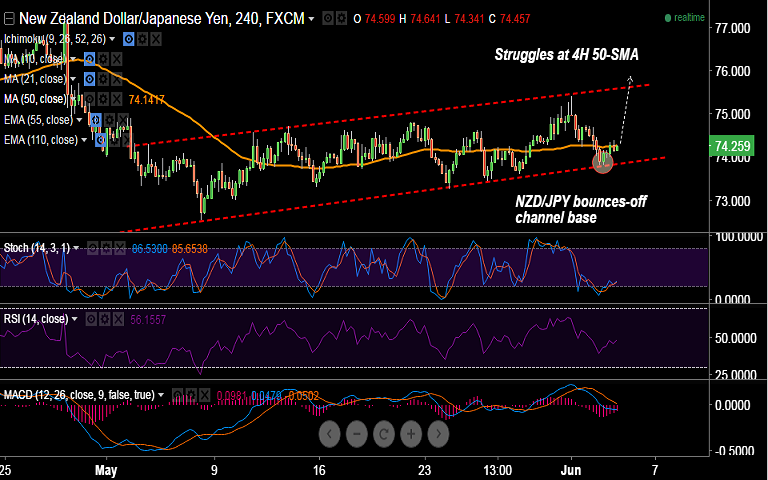Hide the Ichimoku indicator using its eye

(x=128, y=39)
